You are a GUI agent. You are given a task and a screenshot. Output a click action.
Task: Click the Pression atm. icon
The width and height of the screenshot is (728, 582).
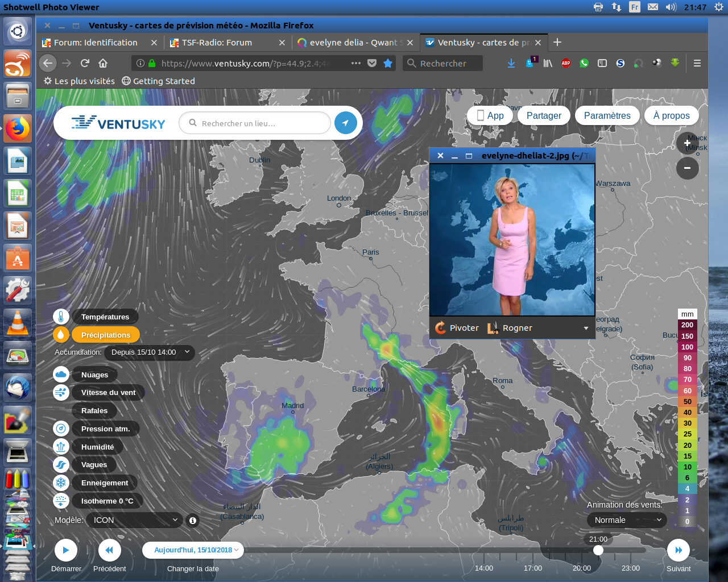click(61, 429)
